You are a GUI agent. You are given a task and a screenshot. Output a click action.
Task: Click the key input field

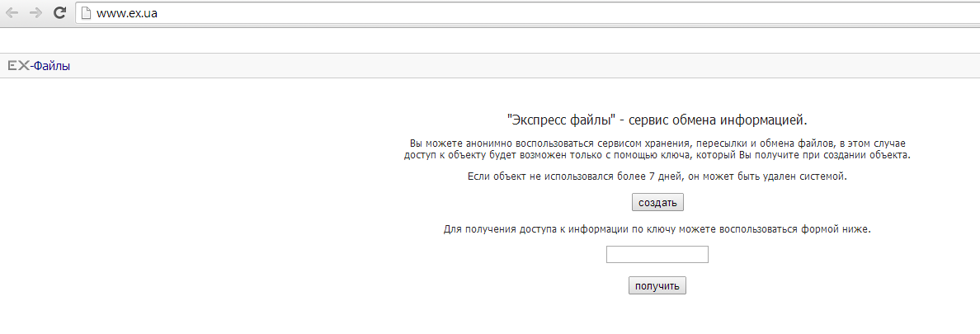pos(657,254)
